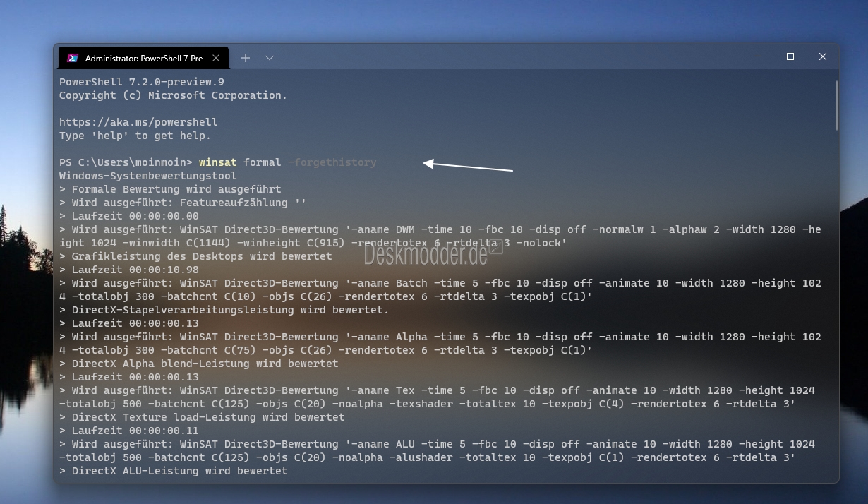Screen dimensions: 868x504
Task: Minimize the Windows Terminal window
Action: (757, 56)
